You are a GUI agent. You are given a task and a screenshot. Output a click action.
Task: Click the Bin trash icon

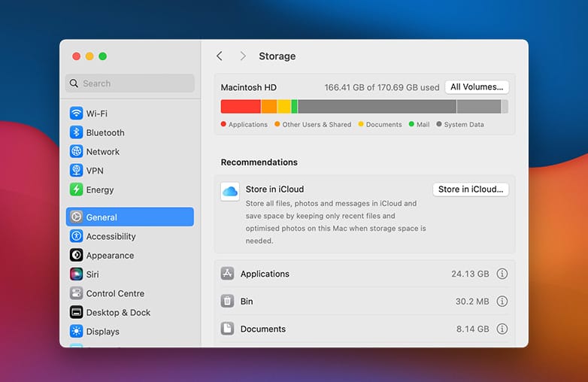227,301
